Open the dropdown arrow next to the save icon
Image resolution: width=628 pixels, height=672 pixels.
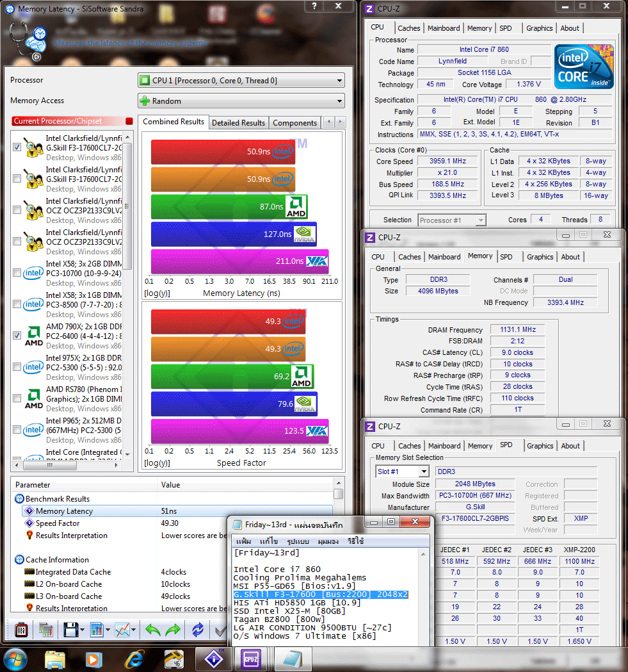82,630
